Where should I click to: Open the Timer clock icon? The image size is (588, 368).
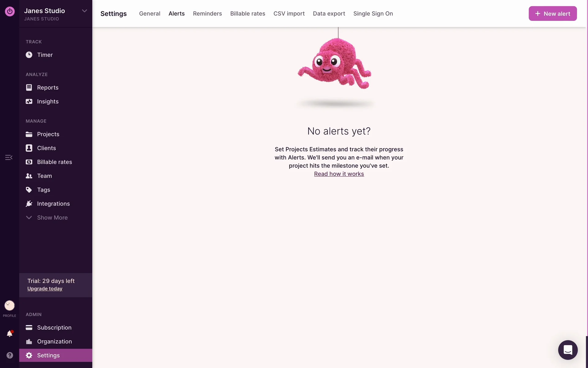pyautogui.click(x=29, y=55)
